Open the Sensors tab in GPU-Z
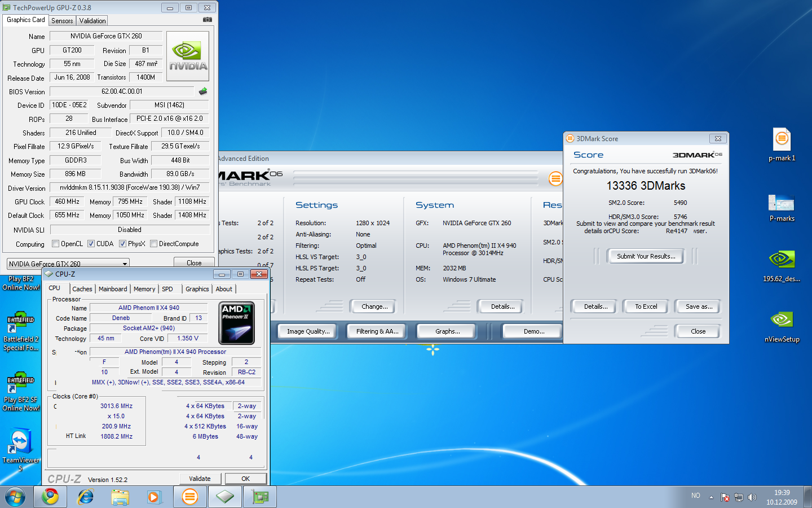The width and height of the screenshot is (812, 508). coord(62,20)
